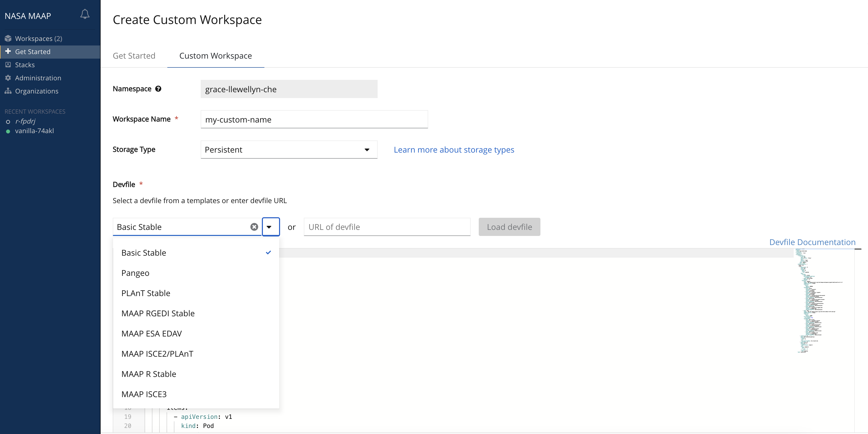This screenshot has height=434, width=868.
Task: Toggle the devfile template dropdown arrow
Action: click(x=270, y=227)
